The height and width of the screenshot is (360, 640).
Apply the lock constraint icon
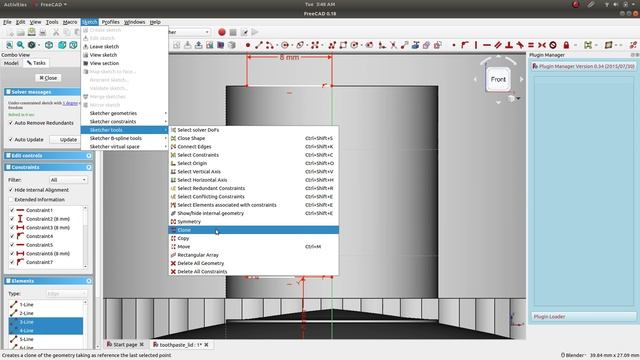(566, 45)
